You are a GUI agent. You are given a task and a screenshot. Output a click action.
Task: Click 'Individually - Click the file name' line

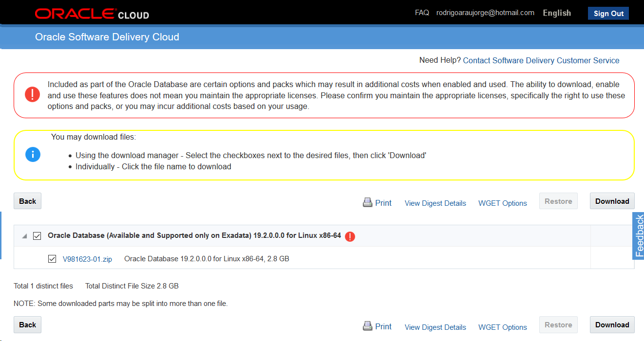[x=153, y=166]
